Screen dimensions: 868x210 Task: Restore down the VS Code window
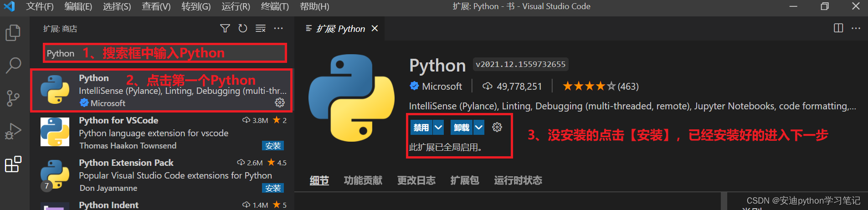(x=825, y=6)
